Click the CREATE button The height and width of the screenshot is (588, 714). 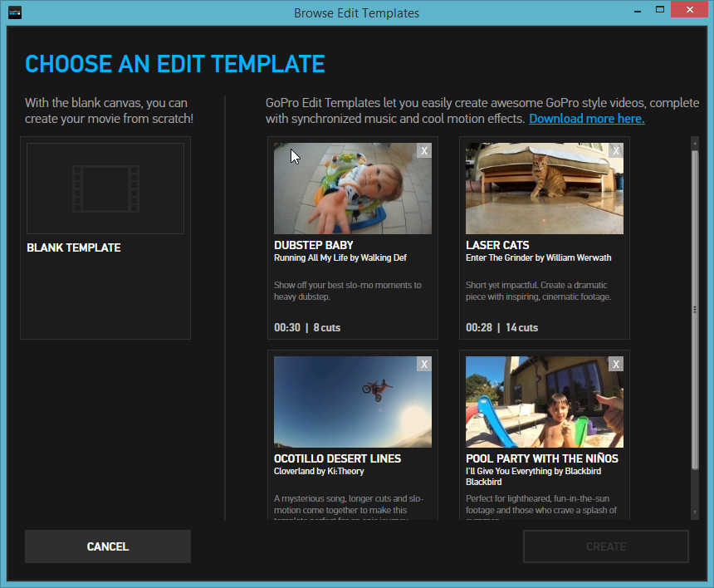(x=605, y=546)
